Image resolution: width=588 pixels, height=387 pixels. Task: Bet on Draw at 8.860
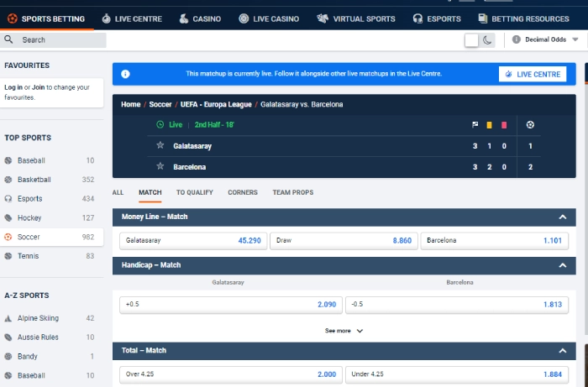344,241
